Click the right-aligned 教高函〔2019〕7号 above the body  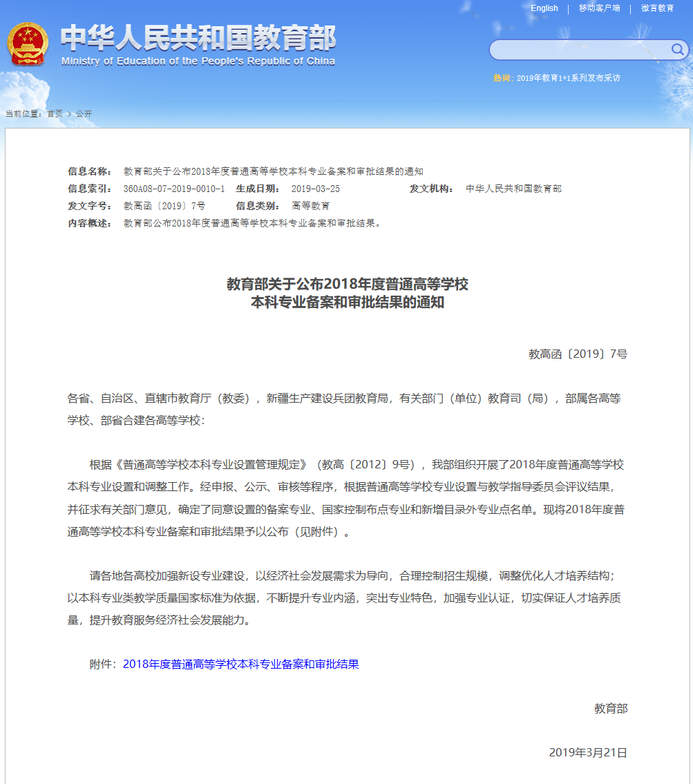[578, 354]
